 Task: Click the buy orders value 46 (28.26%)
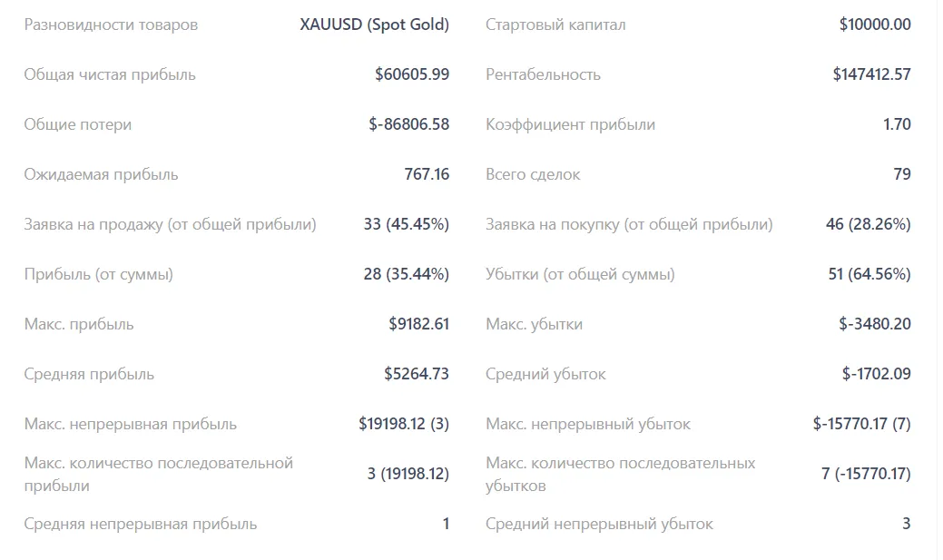click(x=869, y=224)
